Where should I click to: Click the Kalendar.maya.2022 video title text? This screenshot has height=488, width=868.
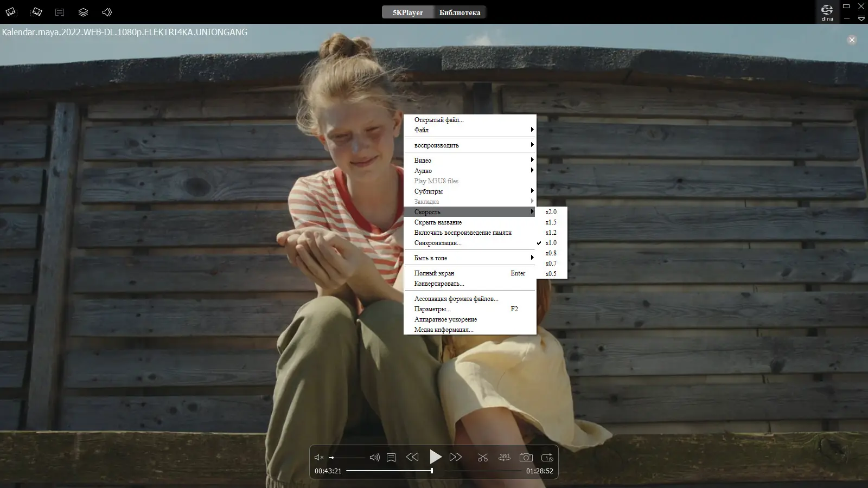coord(125,32)
